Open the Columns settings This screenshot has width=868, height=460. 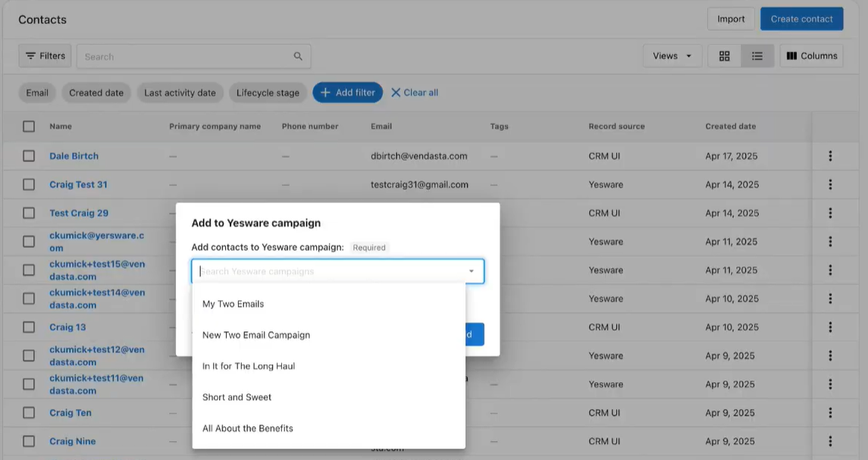[x=812, y=56]
